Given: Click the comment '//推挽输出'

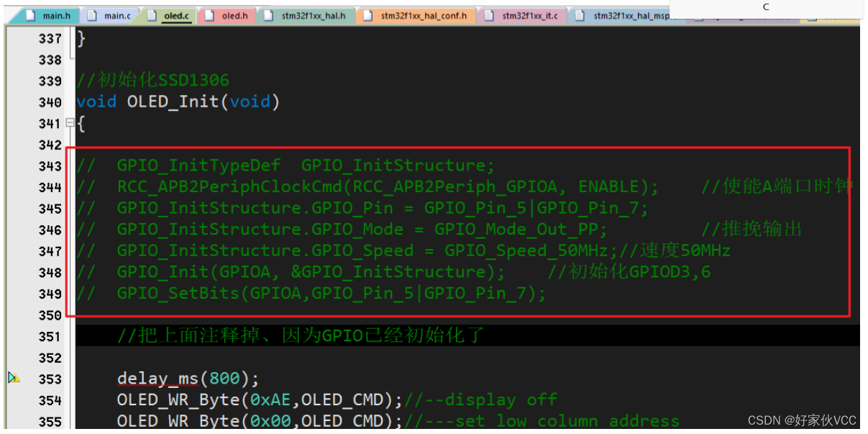Looking at the screenshot, I should click(751, 230).
